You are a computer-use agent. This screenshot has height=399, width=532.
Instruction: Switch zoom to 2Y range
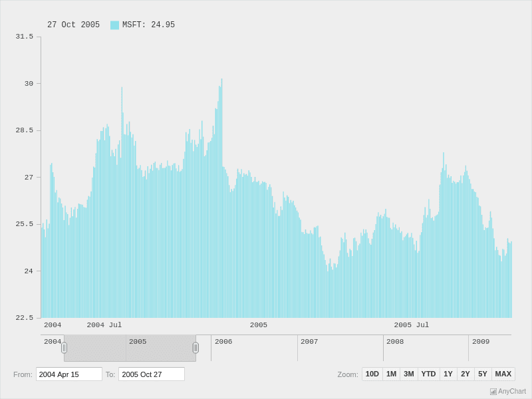point(465,374)
